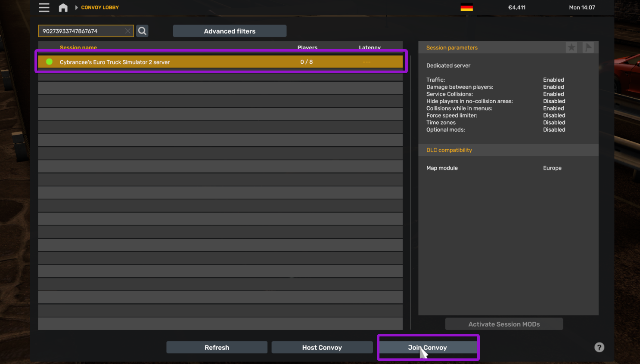
Task: Open the help question mark icon
Action: point(599,347)
